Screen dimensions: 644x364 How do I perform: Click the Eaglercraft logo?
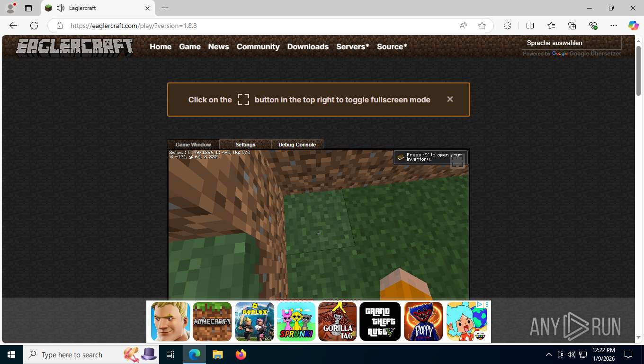click(75, 47)
